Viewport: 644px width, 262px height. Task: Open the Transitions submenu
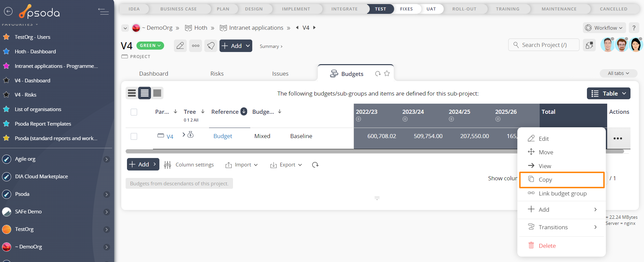point(562,227)
